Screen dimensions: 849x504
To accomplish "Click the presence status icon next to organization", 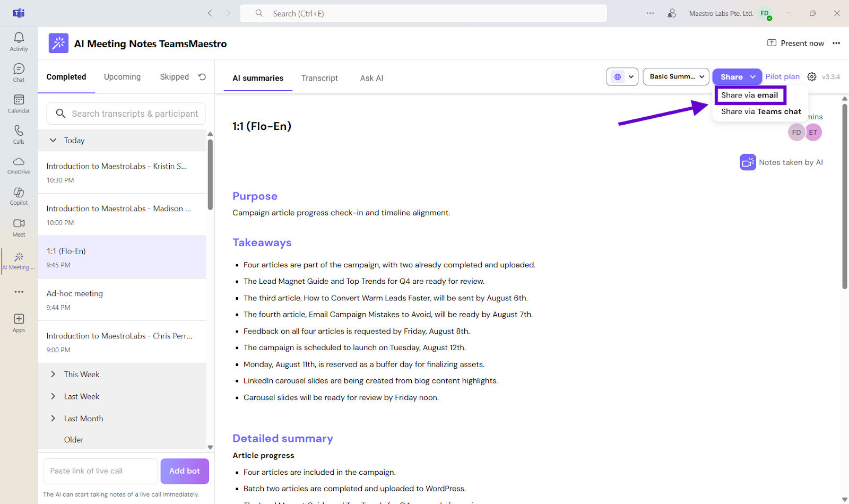I will [x=672, y=13].
